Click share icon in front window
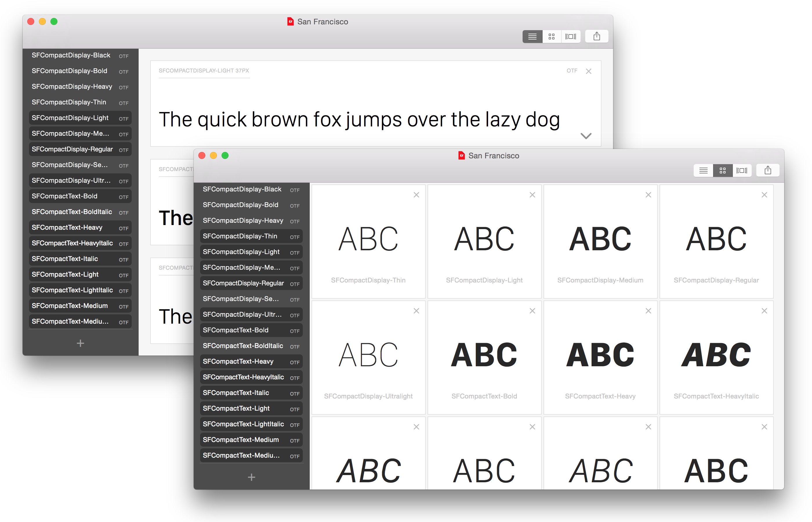This screenshot has width=812, height=522. pos(768,171)
